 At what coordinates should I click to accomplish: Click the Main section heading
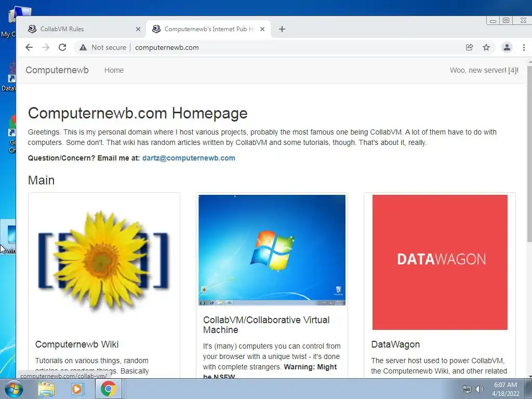tap(42, 180)
